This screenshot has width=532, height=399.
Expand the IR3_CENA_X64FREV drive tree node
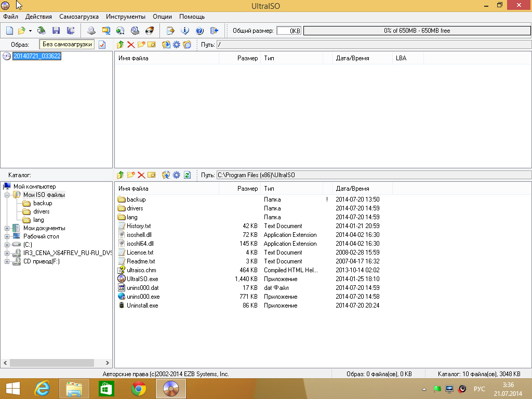(x=7, y=253)
